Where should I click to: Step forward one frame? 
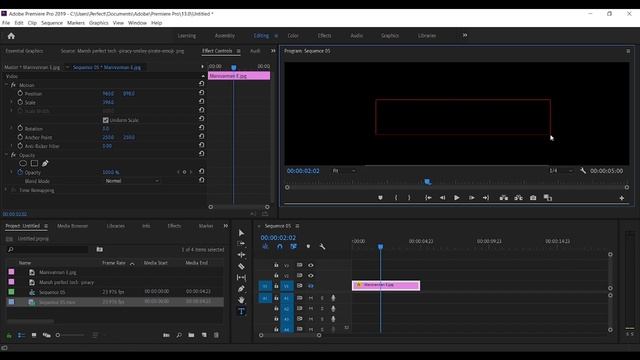471,198
